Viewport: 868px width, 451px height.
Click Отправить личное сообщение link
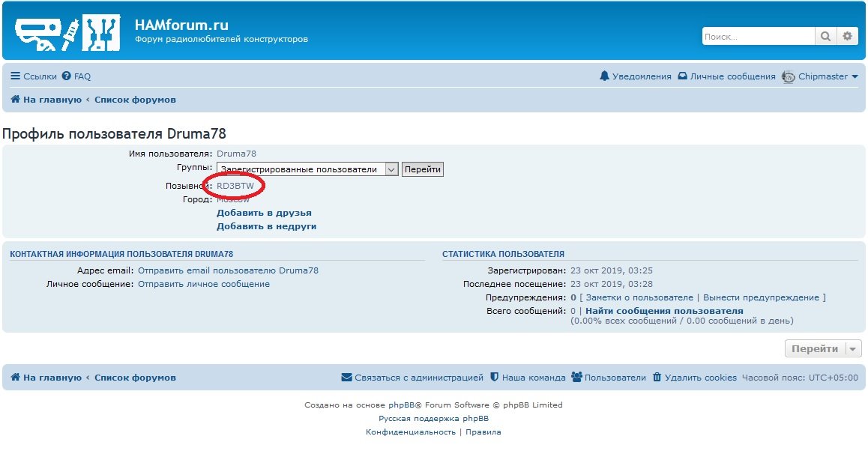[x=204, y=284]
